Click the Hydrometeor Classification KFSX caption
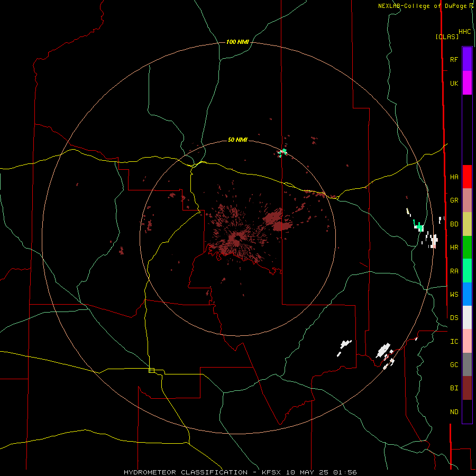This screenshot has width=476, height=476. point(240,472)
